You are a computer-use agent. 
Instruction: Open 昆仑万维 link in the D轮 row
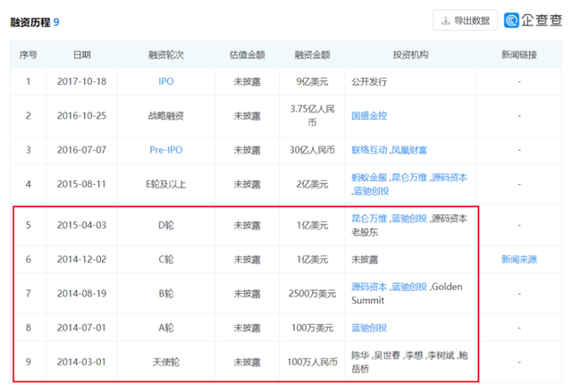[369, 218]
